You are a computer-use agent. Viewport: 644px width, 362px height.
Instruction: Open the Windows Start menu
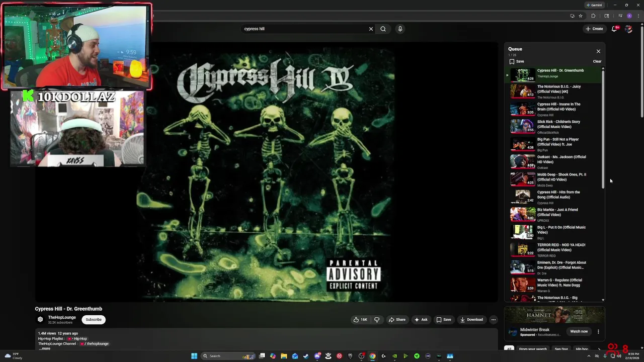194,356
